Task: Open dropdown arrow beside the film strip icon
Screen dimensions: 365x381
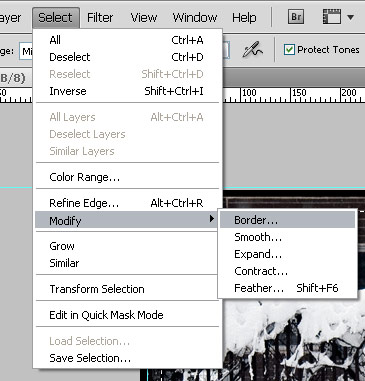Action: (x=350, y=17)
